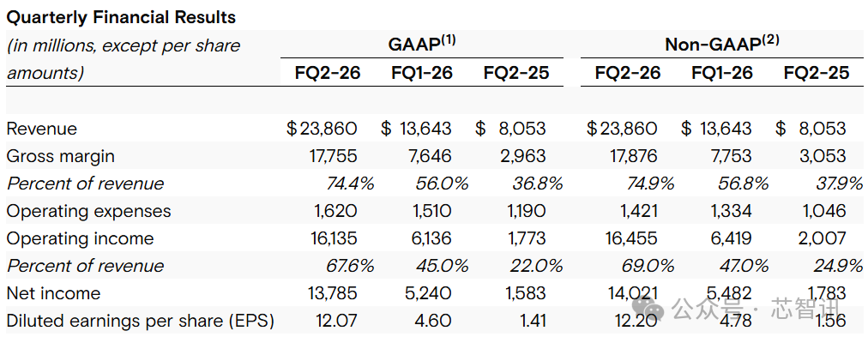Select the Non-GAAP FQ1-26 column header
868x343 pixels.
[x=722, y=73]
